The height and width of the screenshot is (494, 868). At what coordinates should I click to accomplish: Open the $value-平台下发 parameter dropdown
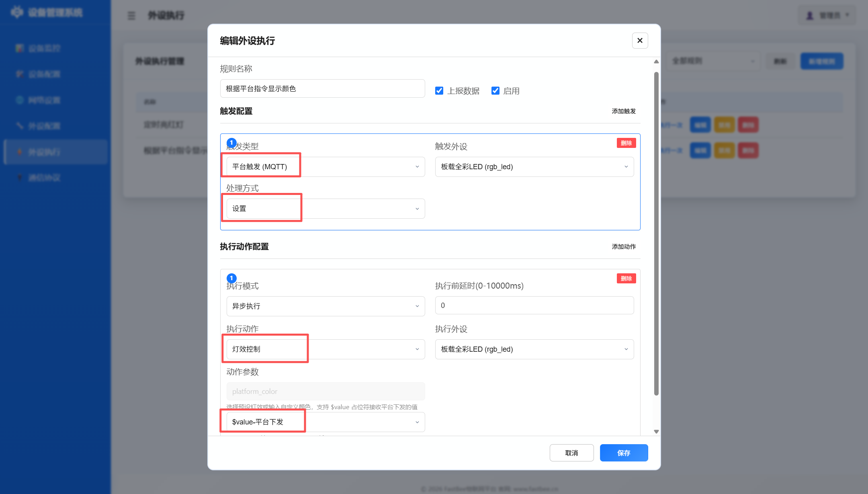point(325,422)
